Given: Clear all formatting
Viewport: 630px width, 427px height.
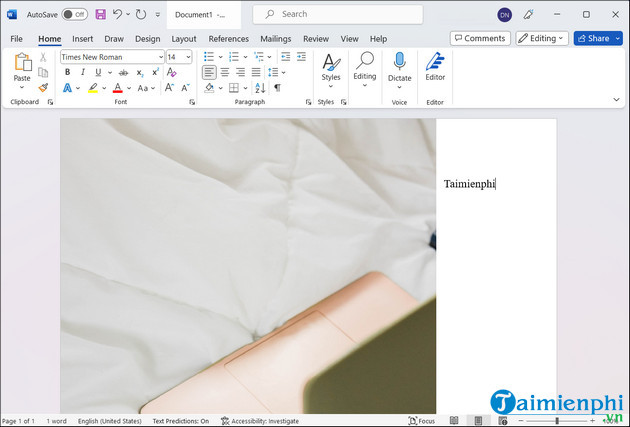Looking at the screenshot, I should (x=172, y=72).
